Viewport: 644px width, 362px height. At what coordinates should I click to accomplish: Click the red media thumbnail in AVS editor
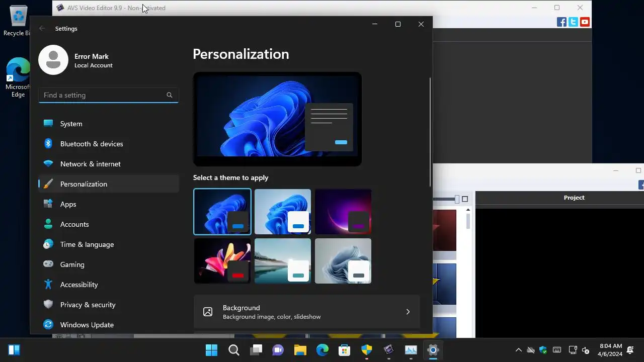click(x=445, y=230)
